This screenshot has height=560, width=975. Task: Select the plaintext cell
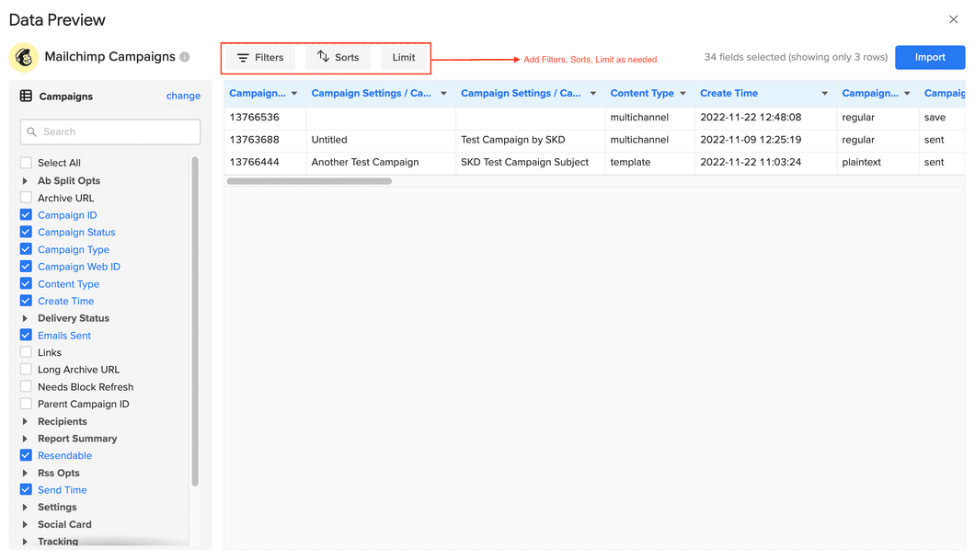tap(877, 162)
